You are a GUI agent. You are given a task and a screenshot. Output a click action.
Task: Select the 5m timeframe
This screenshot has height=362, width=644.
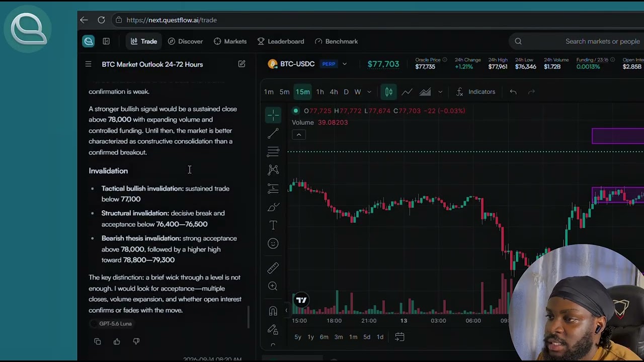(284, 92)
